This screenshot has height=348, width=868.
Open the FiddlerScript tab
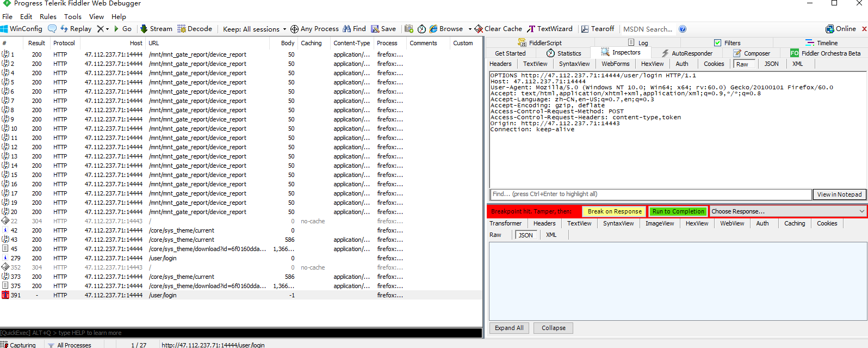(540, 43)
